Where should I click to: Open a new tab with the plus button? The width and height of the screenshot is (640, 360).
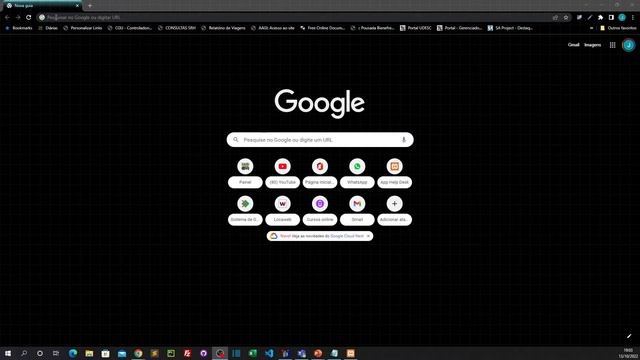pyautogui.click(x=90, y=6)
